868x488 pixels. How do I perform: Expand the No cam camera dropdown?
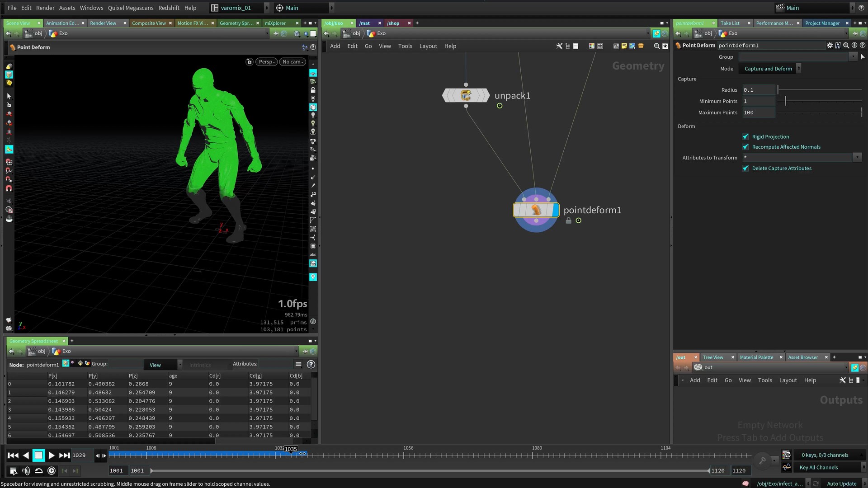click(292, 62)
